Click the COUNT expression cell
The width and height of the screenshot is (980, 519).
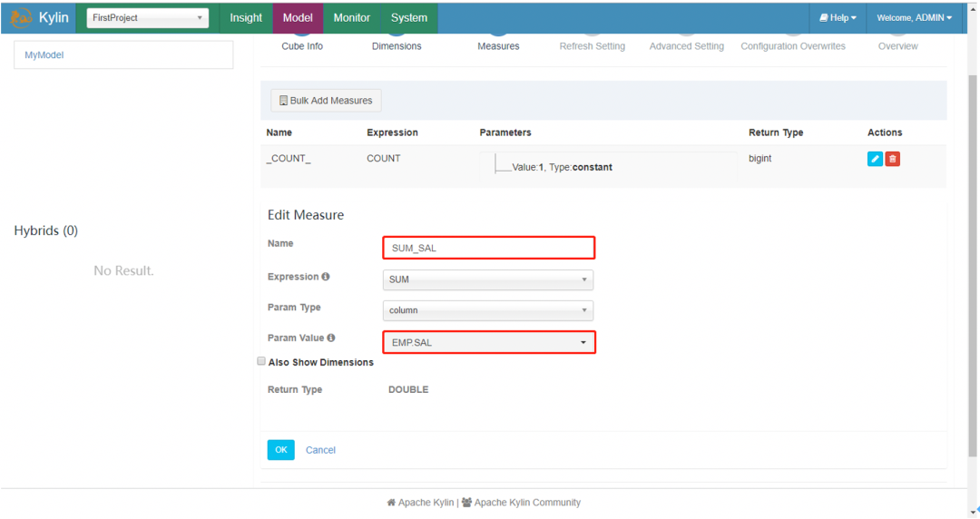(383, 158)
